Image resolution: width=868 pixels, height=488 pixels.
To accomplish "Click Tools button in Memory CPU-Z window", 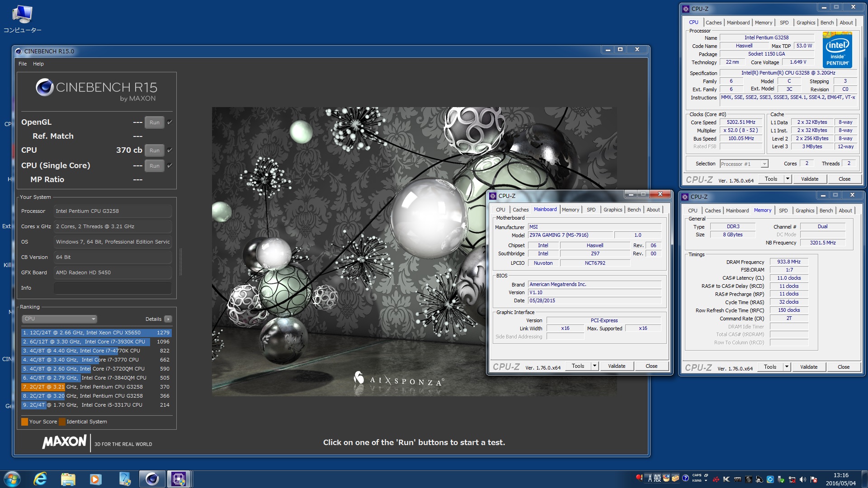I will click(x=770, y=367).
